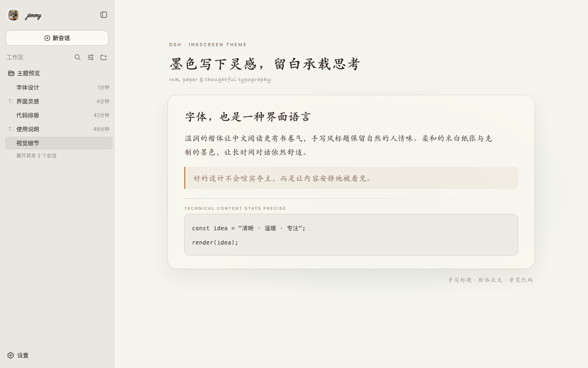Click the const idea code line

tap(249, 228)
